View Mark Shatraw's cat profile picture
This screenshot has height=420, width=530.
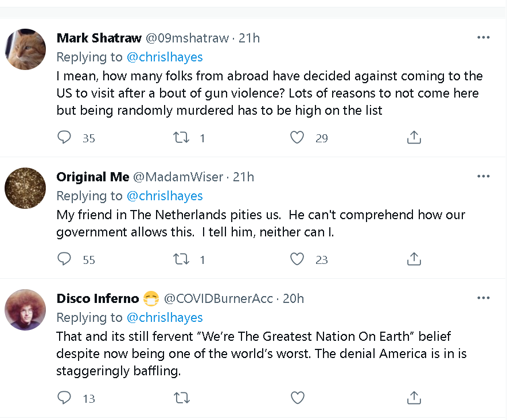(x=25, y=49)
